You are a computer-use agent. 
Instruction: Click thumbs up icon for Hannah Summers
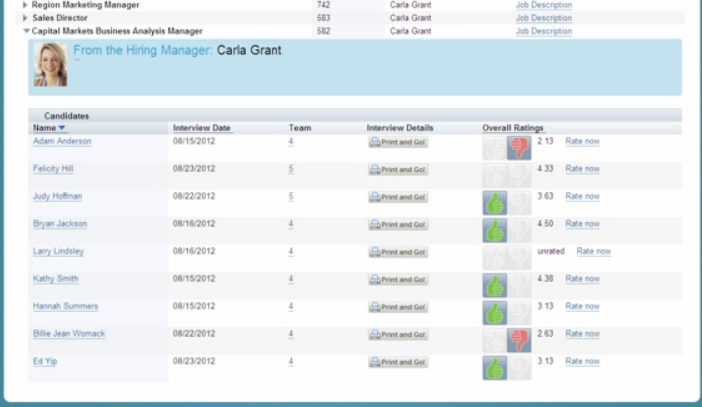click(494, 312)
